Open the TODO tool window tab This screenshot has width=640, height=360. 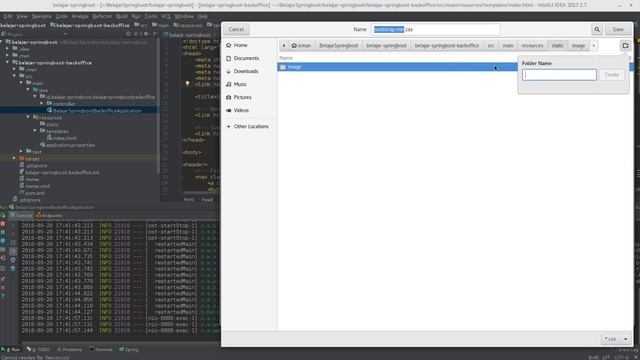tap(38, 349)
